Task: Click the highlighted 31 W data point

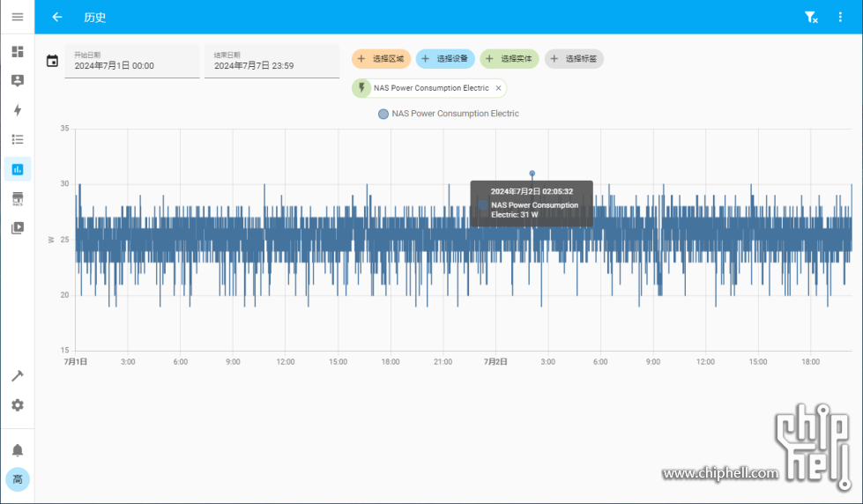Action: point(532,174)
